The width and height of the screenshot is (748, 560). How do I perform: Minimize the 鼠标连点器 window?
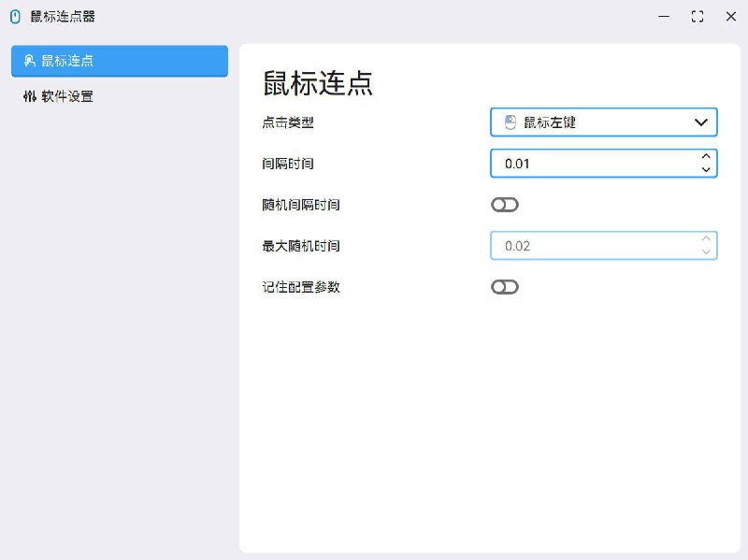pyautogui.click(x=664, y=17)
